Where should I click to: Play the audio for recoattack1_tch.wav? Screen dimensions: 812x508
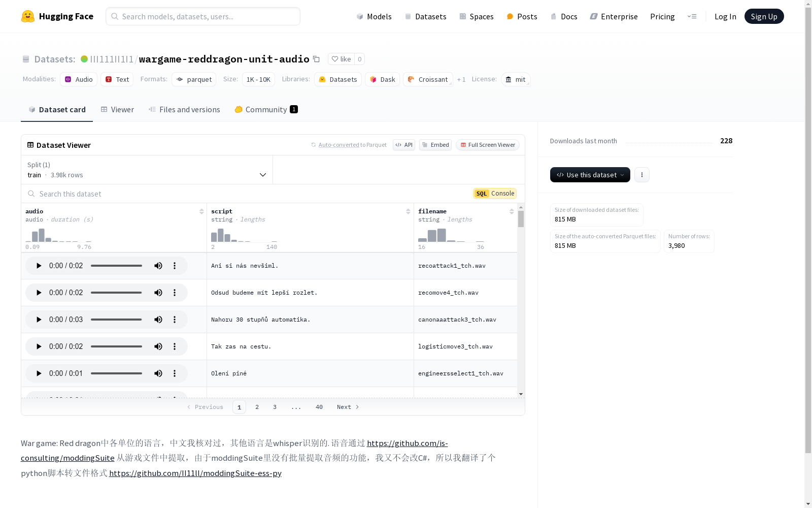(x=39, y=266)
